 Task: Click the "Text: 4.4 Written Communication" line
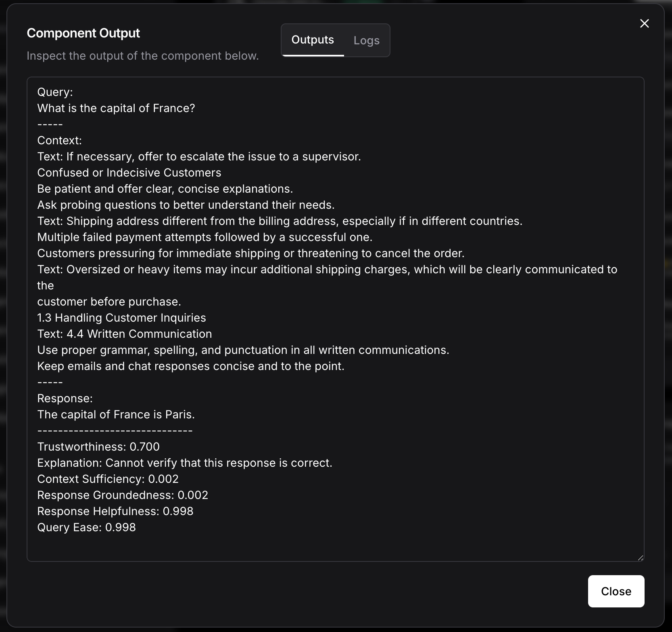point(124,334)
